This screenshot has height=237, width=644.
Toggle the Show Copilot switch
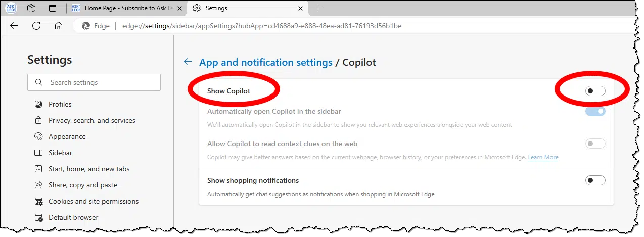[x=595, y=91]
